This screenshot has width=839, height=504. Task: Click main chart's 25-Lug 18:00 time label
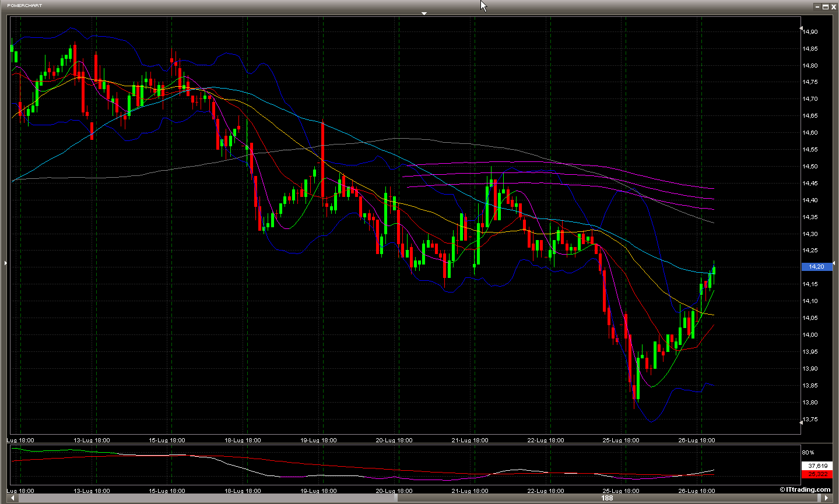[621, 440]
